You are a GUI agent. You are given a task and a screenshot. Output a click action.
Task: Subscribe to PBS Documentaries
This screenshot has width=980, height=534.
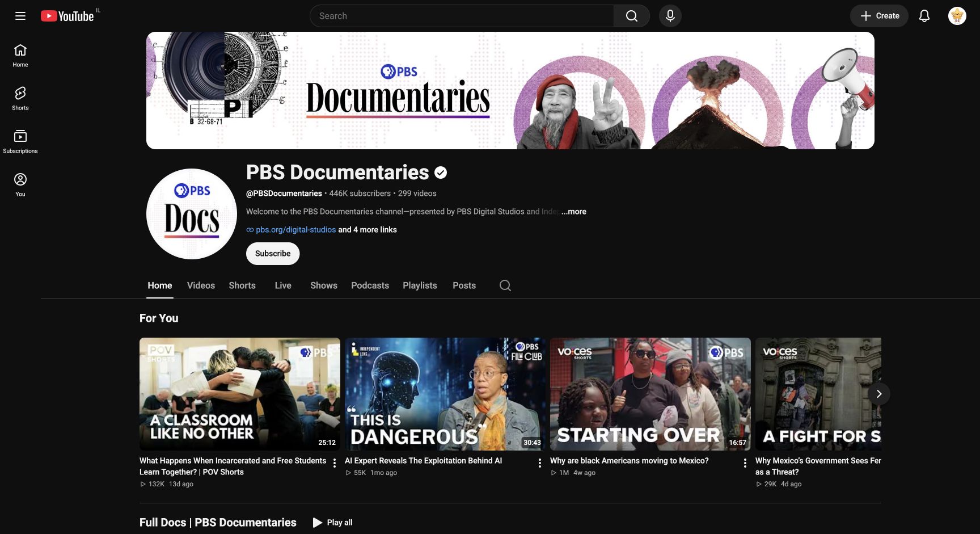[x=273, y=254]
